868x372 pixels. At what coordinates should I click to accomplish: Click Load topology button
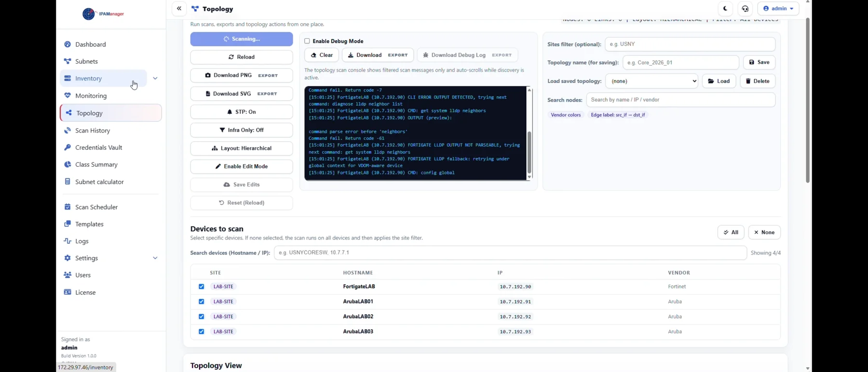pos(719,81)
